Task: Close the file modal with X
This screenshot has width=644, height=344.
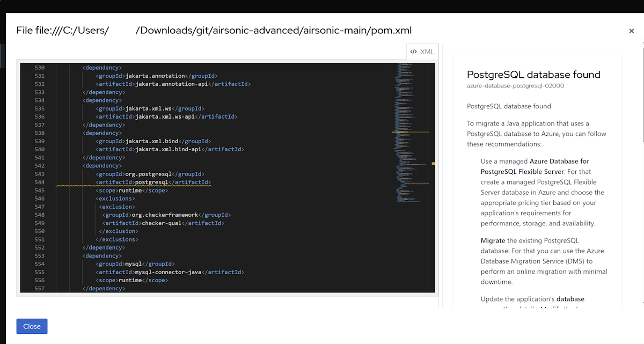Action: (x=632, y=31)
